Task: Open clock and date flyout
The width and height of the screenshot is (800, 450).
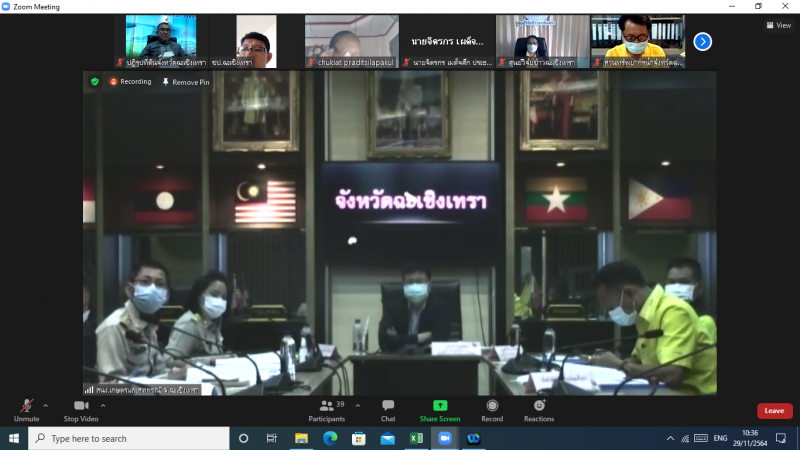Action: click(x=750, y=438)
